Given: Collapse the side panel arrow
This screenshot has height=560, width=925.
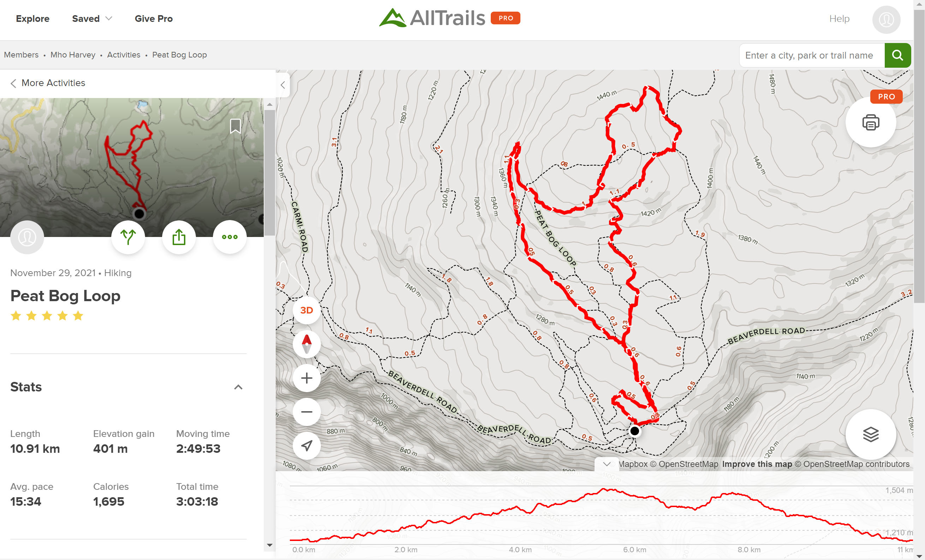Looking at the screenshot, I should click(x=283, y=85).
